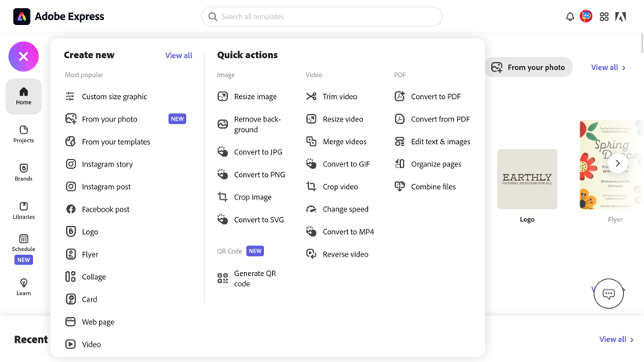644x362 pixels.
Task: Click the notifications bell icon
Action: (570, 16)
